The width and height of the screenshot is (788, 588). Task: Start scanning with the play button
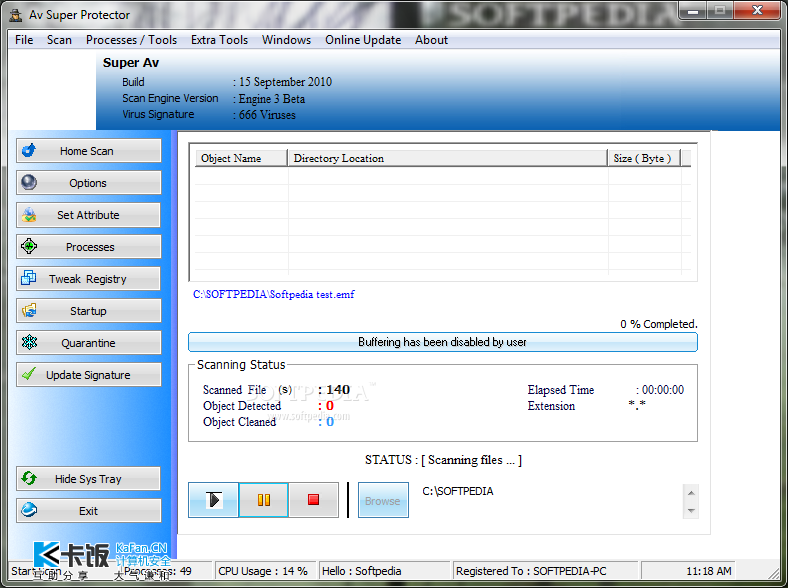coord(213,500)
